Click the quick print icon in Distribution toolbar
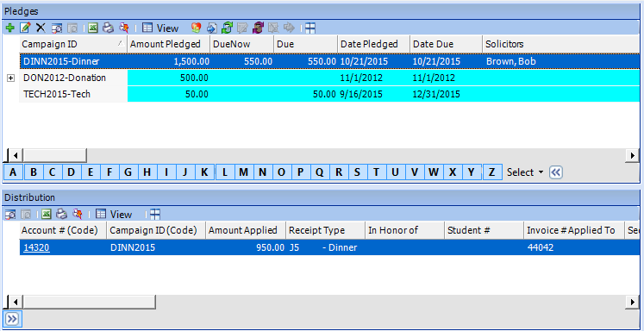This screenshot has width=644, height=331. click(78, 214)
